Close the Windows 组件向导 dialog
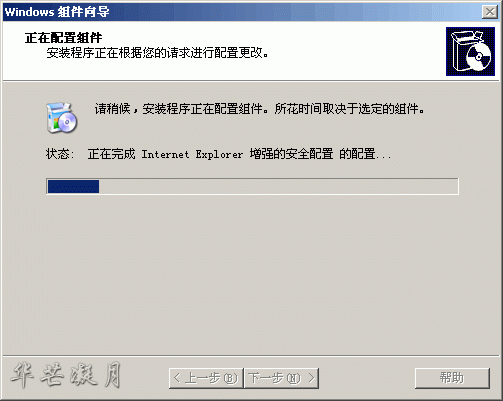Viewport: 503px width, 401px height. (490, 12)
